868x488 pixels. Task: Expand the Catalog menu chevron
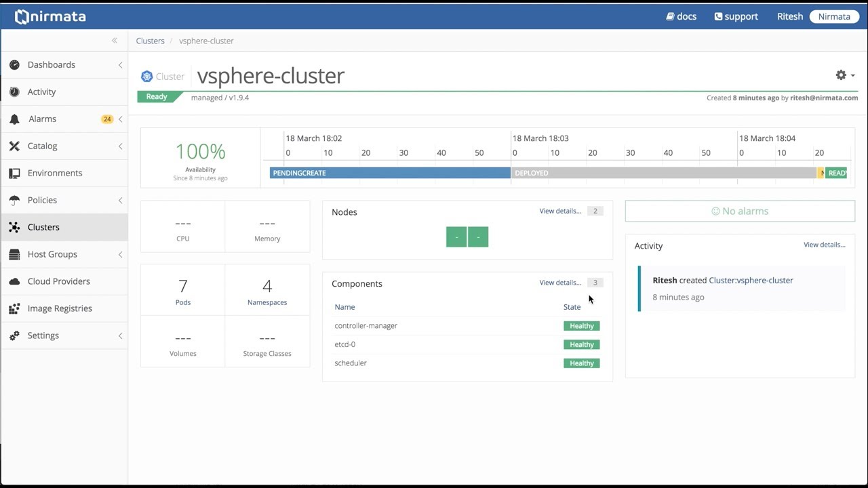coord(120,146)
